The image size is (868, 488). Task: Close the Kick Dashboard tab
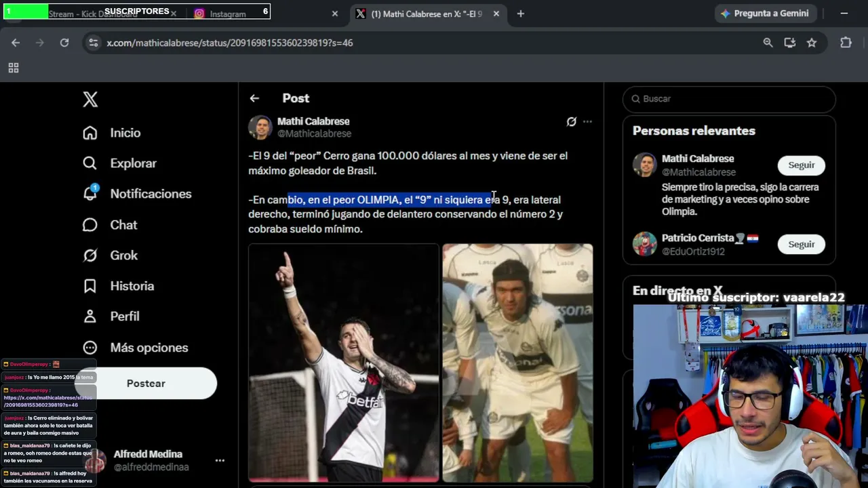click(174, 14)
